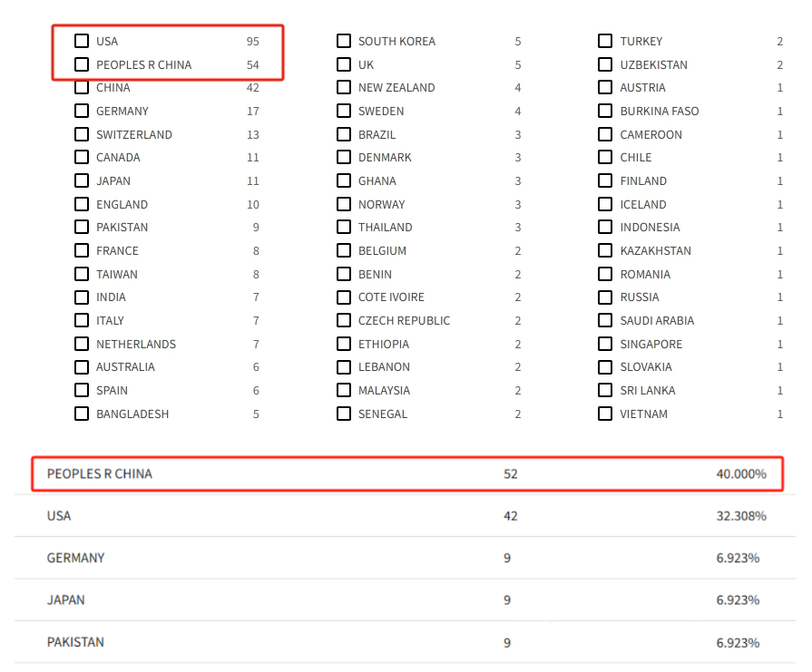Screen dimensions: 812x672
Task: Select the GERMANY checkbox
Action: click(x=82, y=111)
